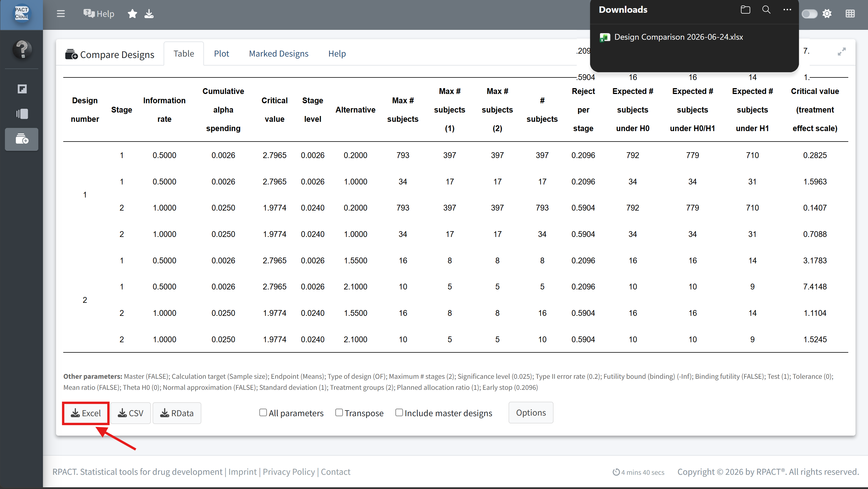Open the Marked Designs tab
Image resolution: width=868 pixels, height=489 pixels.
279,54
